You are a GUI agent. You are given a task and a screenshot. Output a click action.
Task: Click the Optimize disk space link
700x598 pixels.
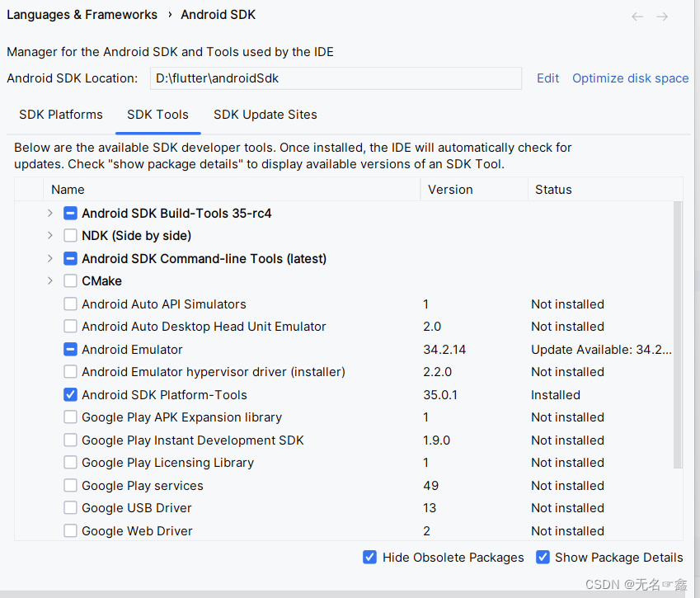[x=631, y=78]
